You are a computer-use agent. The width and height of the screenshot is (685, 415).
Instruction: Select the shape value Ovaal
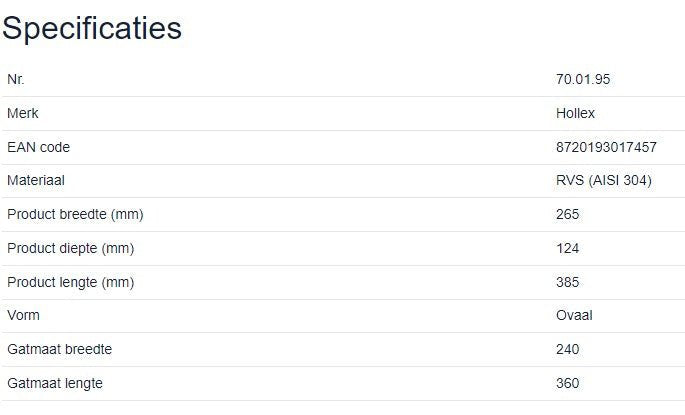click(574, 315)
